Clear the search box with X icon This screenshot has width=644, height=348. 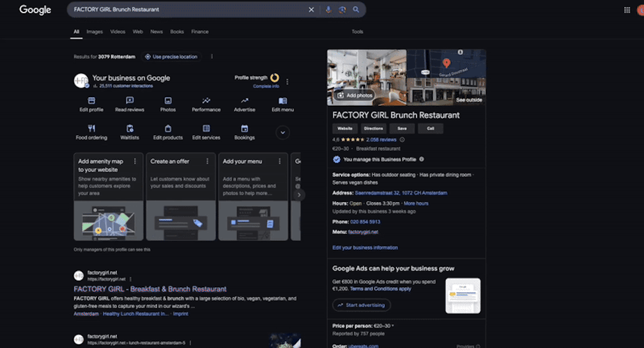(311, 9)
